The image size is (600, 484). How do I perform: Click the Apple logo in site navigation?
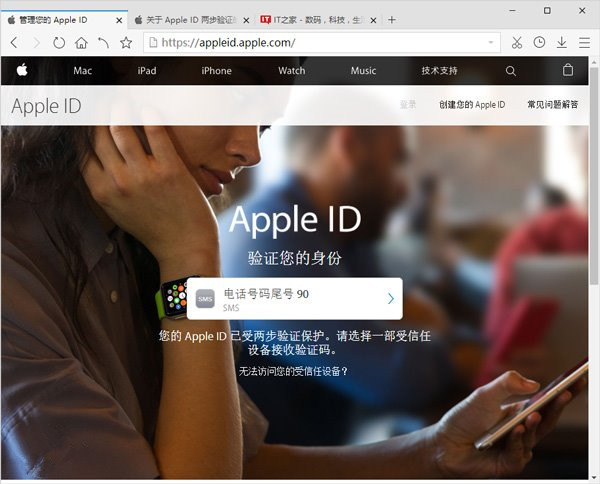22,70
